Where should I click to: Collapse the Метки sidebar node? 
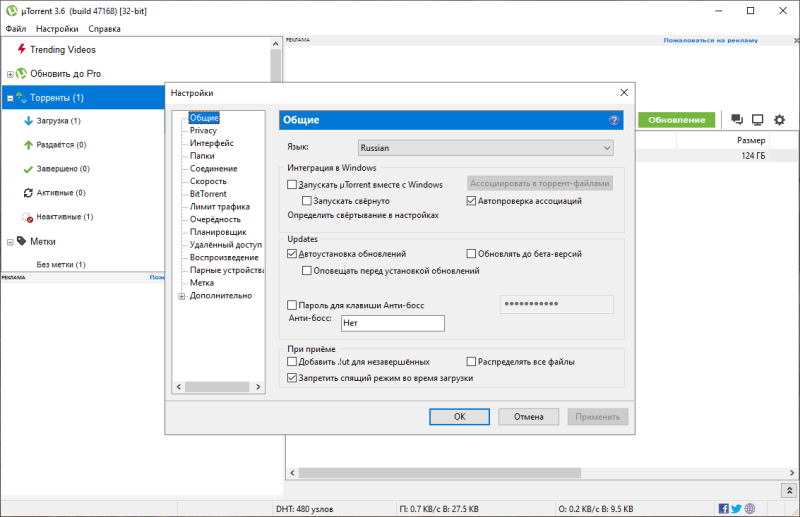click(x=10, y=242)
